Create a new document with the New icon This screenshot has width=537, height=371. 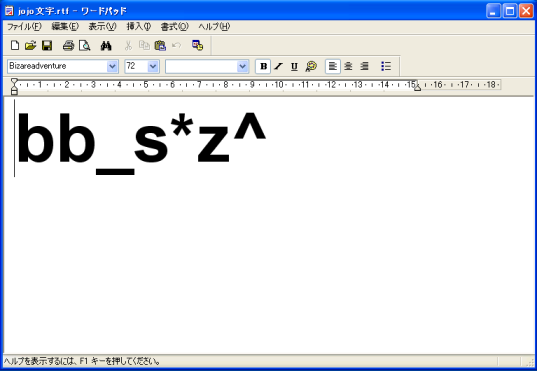(x=15, y=45)
